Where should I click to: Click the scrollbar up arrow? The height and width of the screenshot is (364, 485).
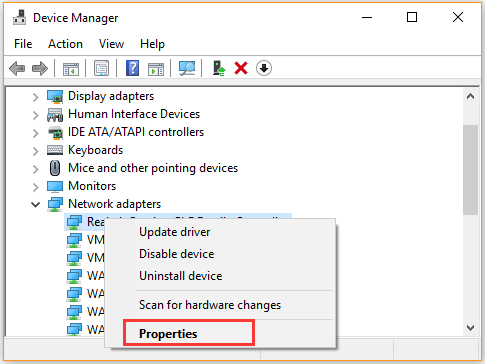(470, 97)
